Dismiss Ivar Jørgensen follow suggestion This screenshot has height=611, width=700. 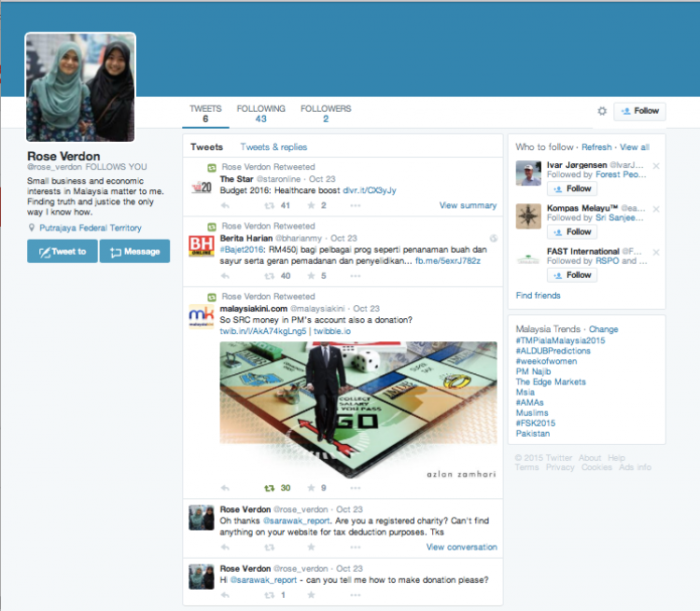click(656, 166)
